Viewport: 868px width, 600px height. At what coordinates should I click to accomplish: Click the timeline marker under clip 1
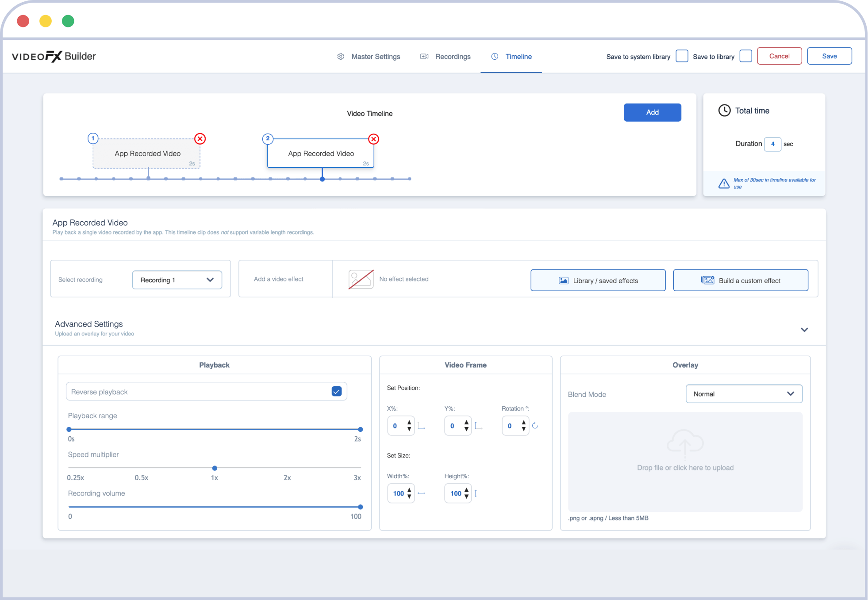tap(149, 179)
